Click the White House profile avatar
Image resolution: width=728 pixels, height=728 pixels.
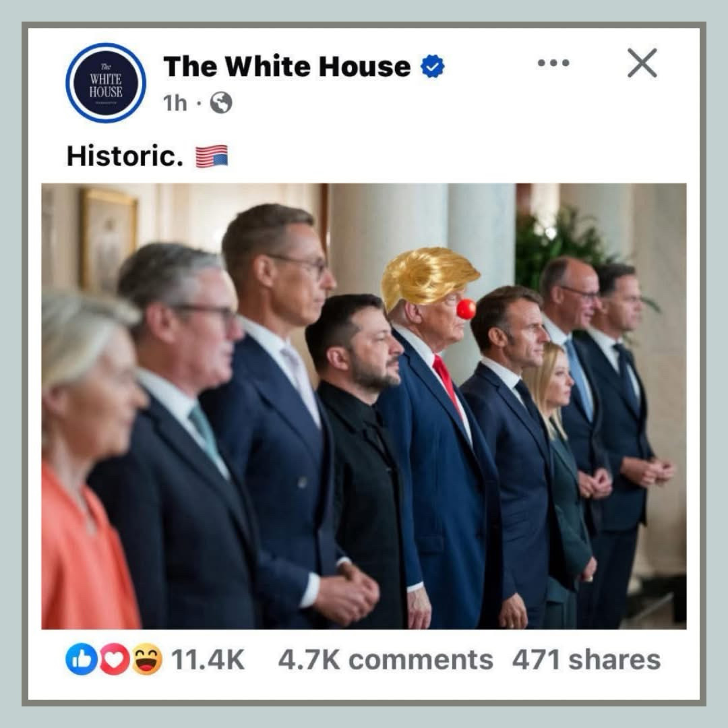click(x=106, y=83)
